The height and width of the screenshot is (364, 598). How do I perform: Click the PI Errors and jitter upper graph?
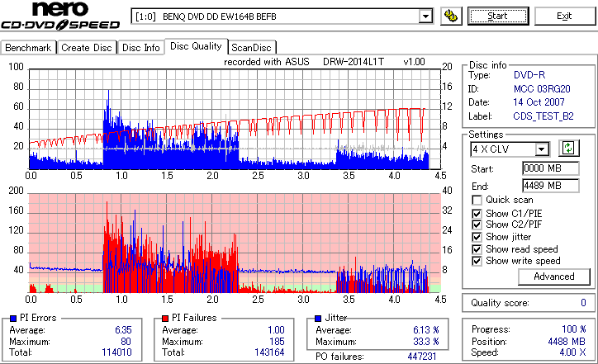click(235, 120)
